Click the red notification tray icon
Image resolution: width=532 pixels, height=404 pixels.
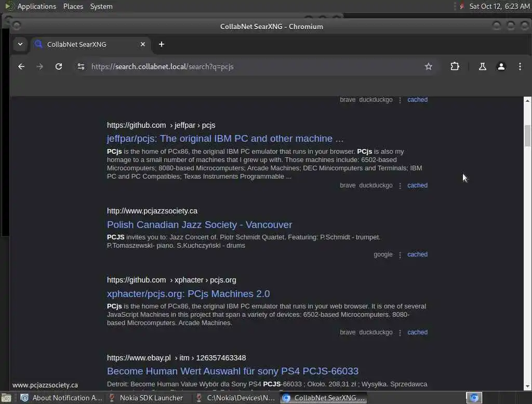click(x=461, y=6)
